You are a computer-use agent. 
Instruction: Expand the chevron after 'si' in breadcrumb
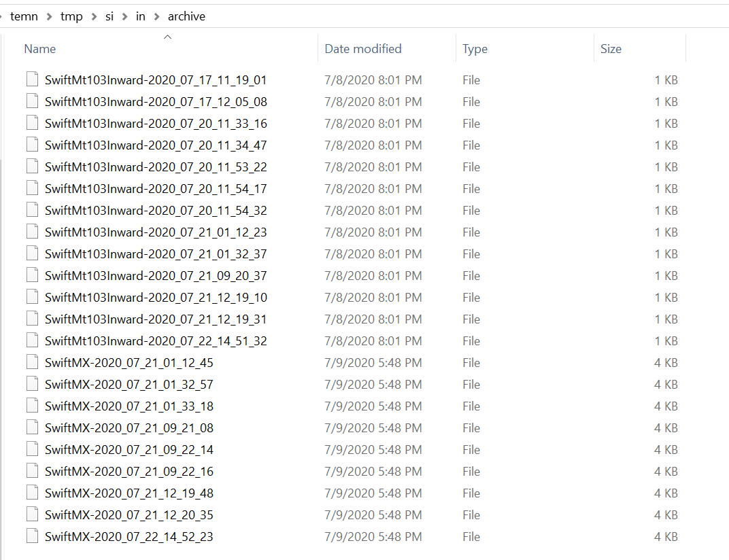[x=124, y=16]
